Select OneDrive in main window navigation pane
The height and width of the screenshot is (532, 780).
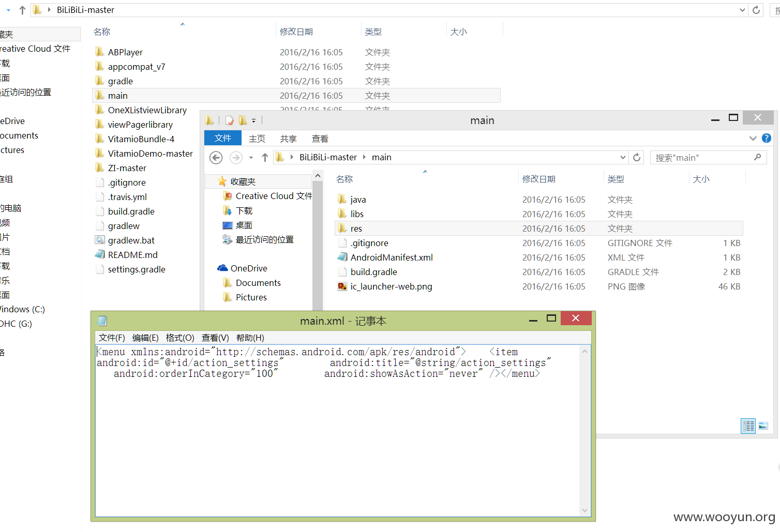point(243,268)
